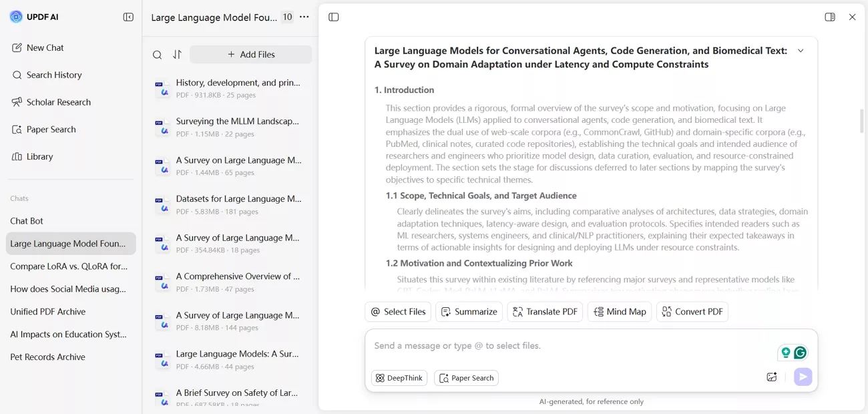Expand the survey document title heading
Image resolution: width=868 pixels, height=414 pixels.
click(800, 50)
